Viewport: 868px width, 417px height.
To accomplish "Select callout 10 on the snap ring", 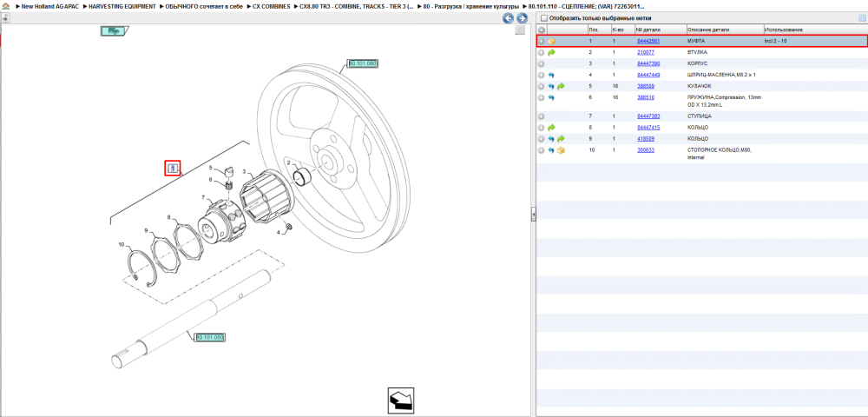I will tap(122, 244).
